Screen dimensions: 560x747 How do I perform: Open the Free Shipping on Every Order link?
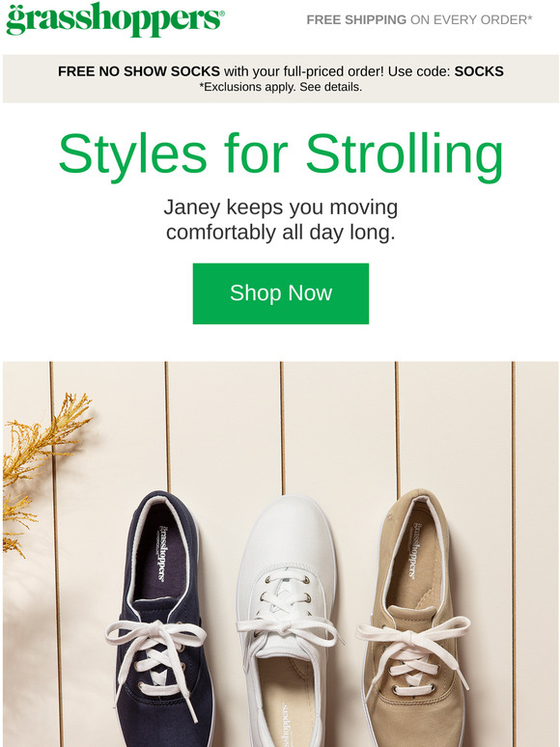[419, 20]
